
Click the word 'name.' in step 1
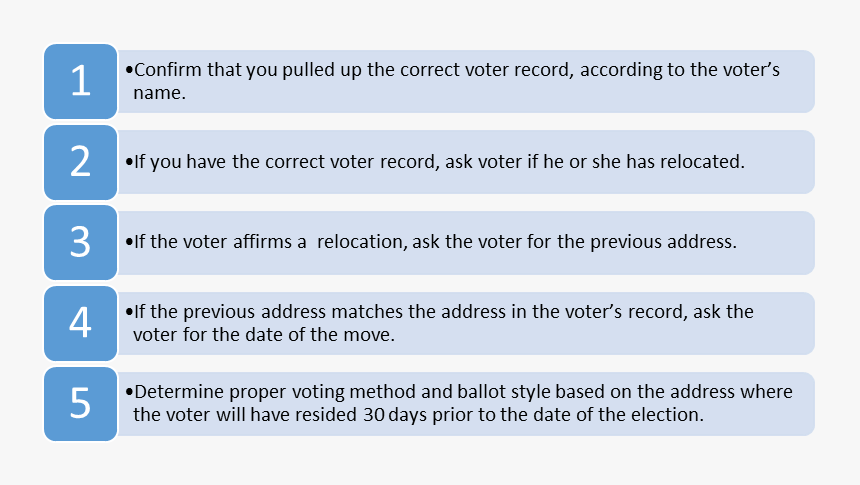160,93
